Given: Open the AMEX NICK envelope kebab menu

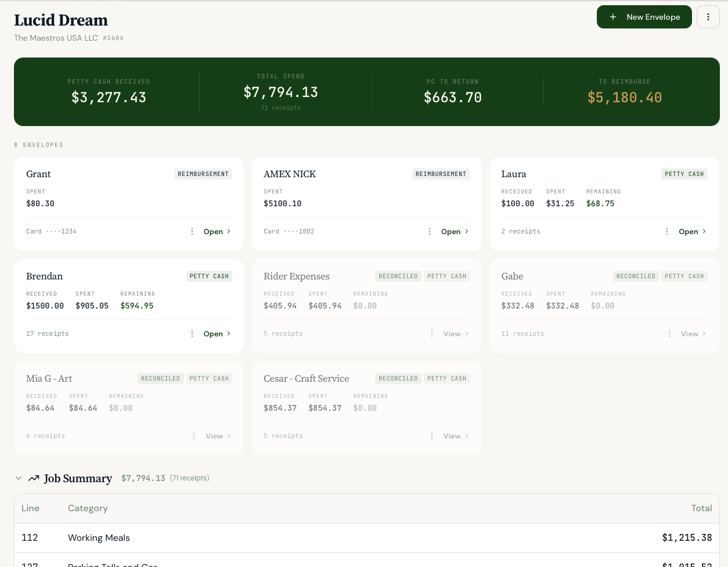Looking at the screenshot, I should point(430,231).
